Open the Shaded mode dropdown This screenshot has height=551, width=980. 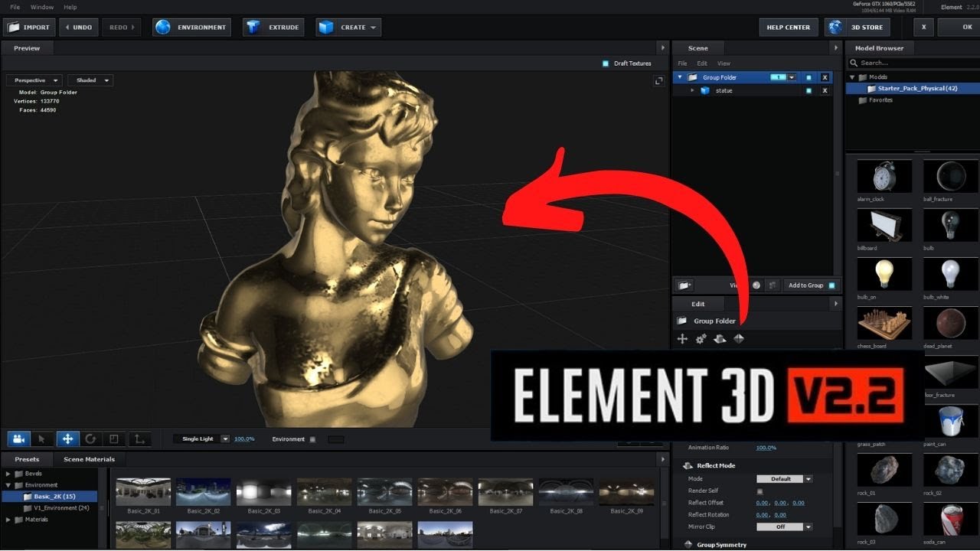(90, 80)
